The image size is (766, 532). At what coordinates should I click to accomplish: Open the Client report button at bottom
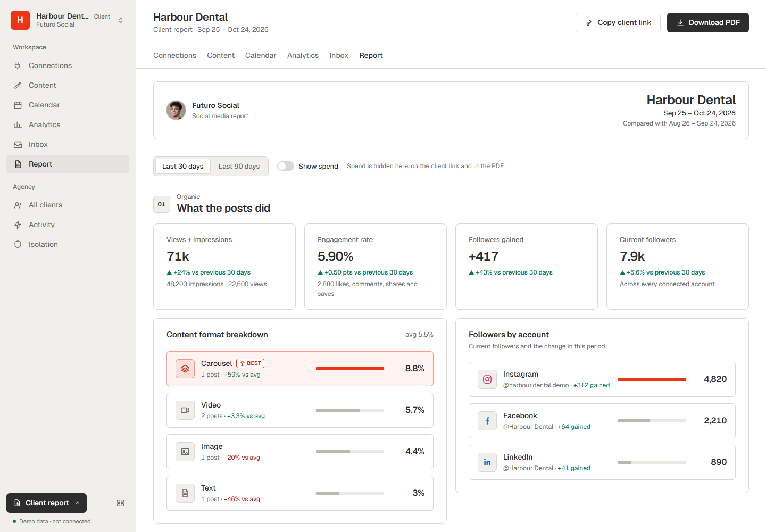(46, 503)
